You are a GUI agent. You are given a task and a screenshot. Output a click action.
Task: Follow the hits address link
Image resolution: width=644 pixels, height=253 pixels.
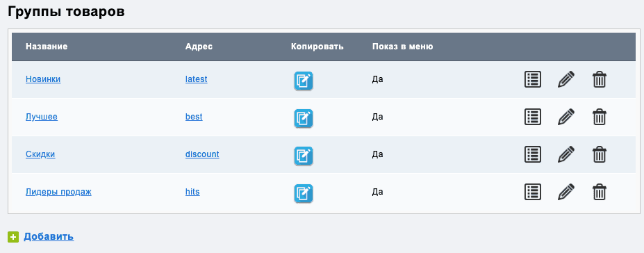(192, 192)
